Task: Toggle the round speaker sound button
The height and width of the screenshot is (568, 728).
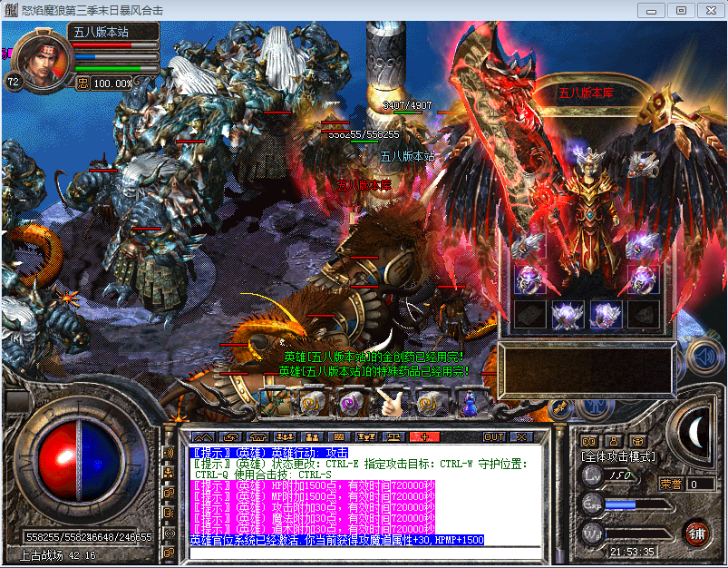Action: 704,357
